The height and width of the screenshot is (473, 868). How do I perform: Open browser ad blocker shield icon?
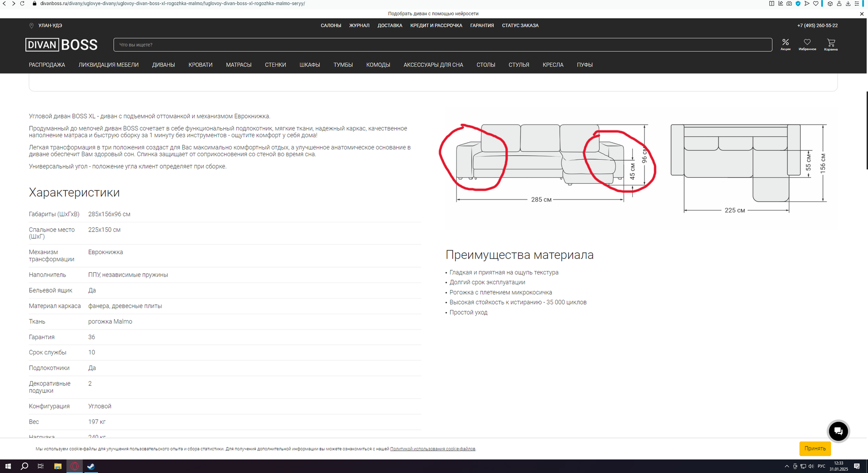click(798, 3)
